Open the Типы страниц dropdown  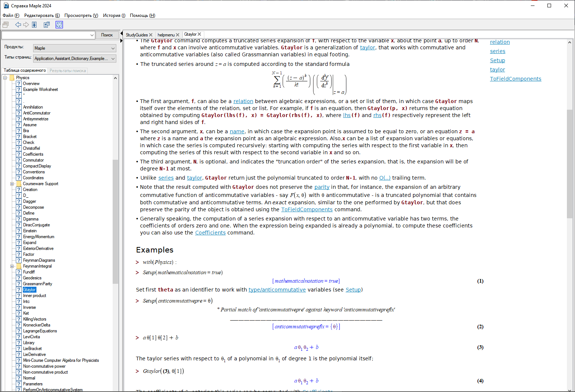tap(75, 59)
